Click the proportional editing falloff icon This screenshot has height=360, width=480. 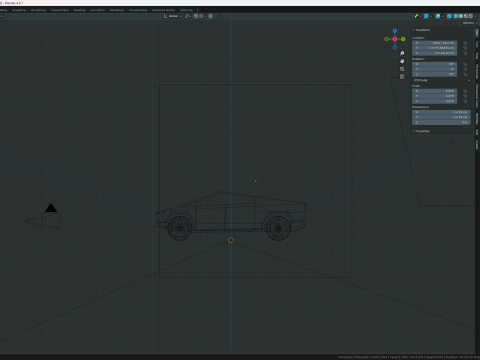217,16
